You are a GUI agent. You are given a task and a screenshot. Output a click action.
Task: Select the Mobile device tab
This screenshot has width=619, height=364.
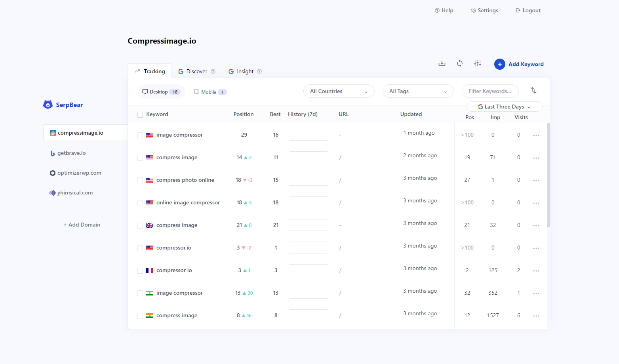pyautogui.click(x=210, y=92)
